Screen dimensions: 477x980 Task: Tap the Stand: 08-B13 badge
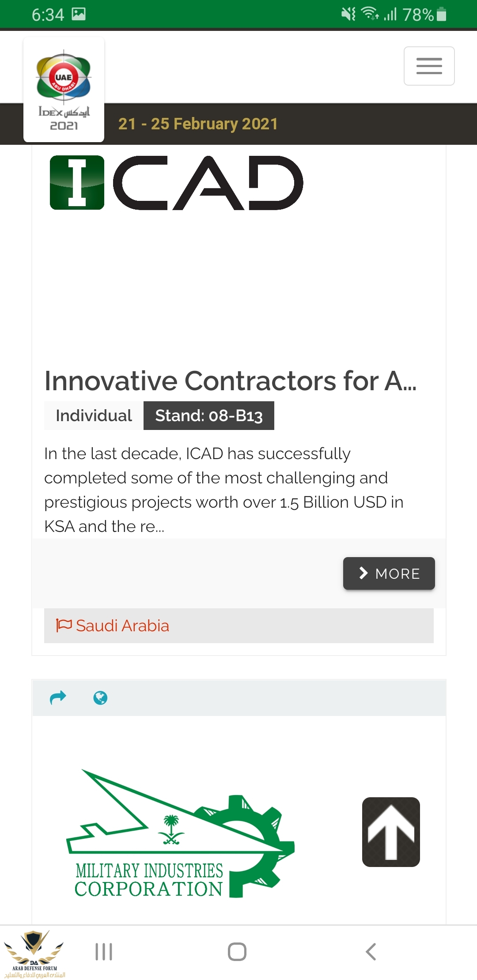click(209, 415)
